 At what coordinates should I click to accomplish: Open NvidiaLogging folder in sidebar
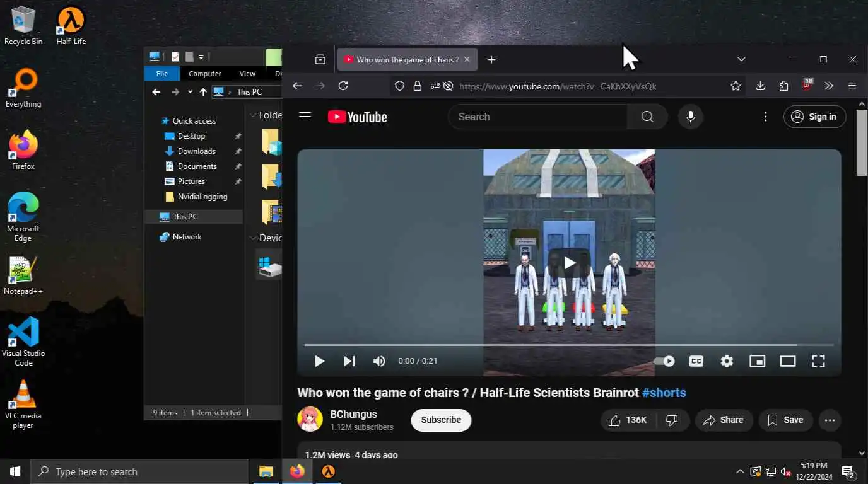pyautogui.click(x=202, y=197)
